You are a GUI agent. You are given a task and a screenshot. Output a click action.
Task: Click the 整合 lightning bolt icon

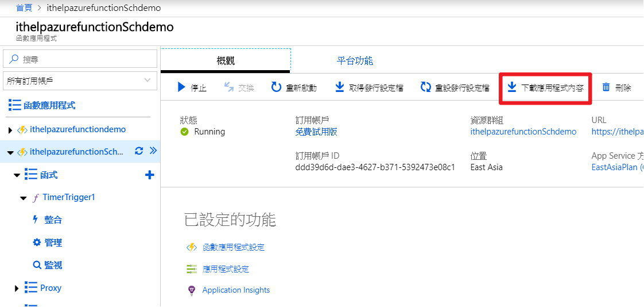tap(36, 220)
